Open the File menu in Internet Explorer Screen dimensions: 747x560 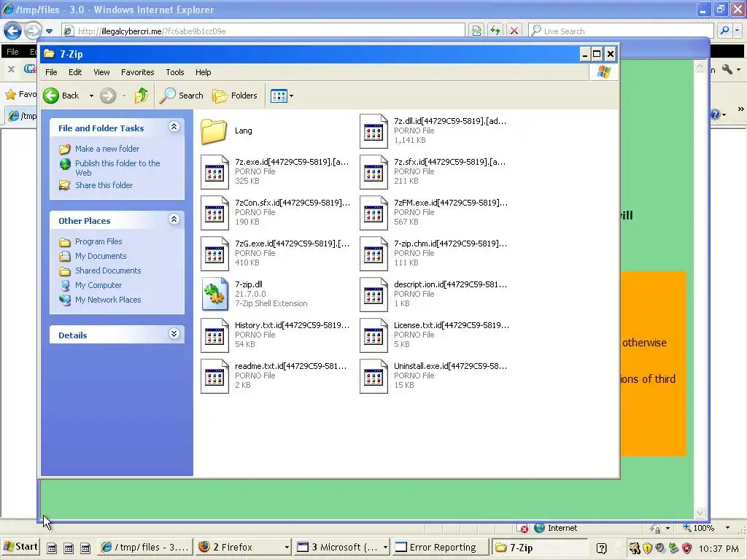tap(12, 52)
